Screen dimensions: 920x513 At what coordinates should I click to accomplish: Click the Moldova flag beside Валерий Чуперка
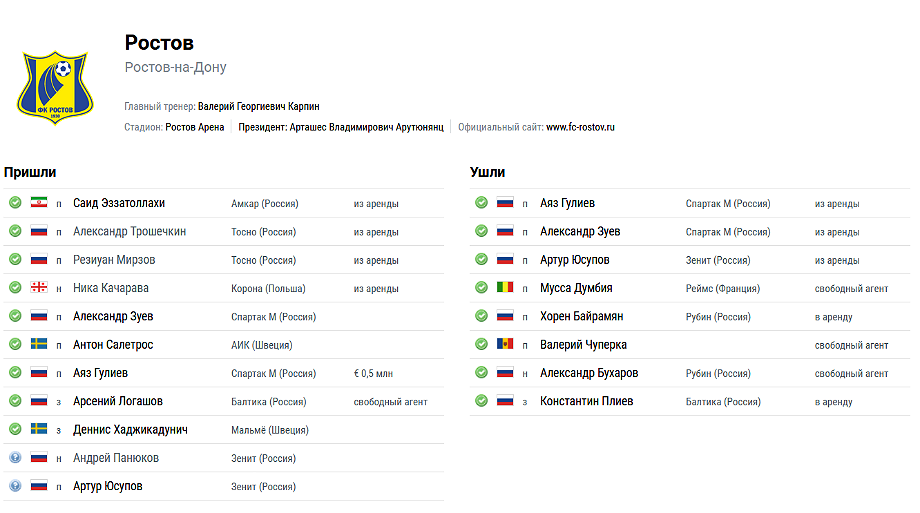click(x=505, y=344)
